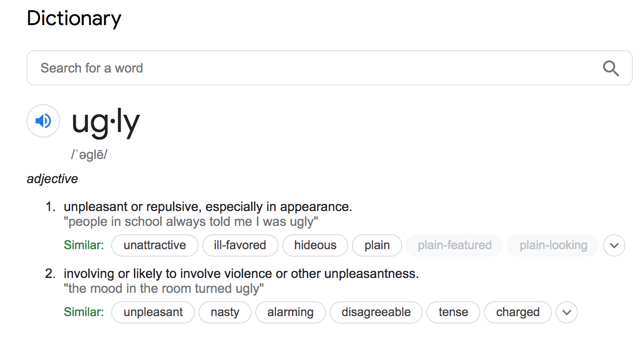Click the 'tense' synonym chip
The width and height of the screenshot is (644, 337).
pos(453,312)
